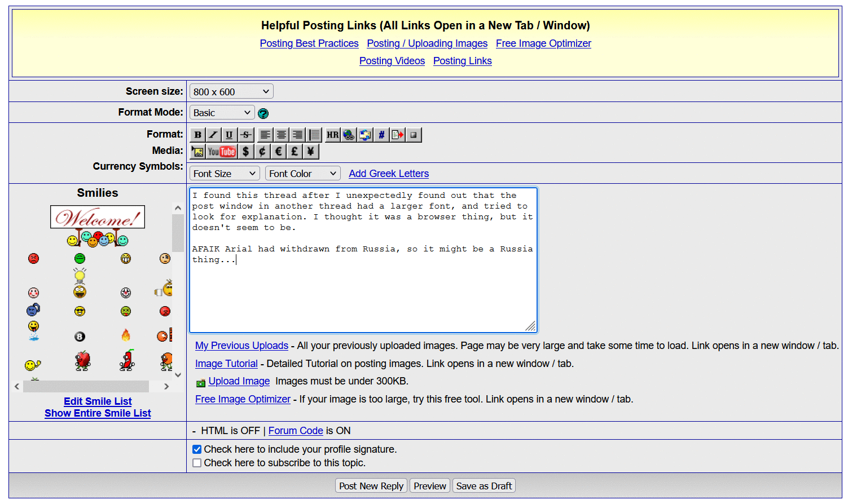Open My Previous Uploads link
The width and height of the screenshot is (848, 504).
tap(241, 346)
